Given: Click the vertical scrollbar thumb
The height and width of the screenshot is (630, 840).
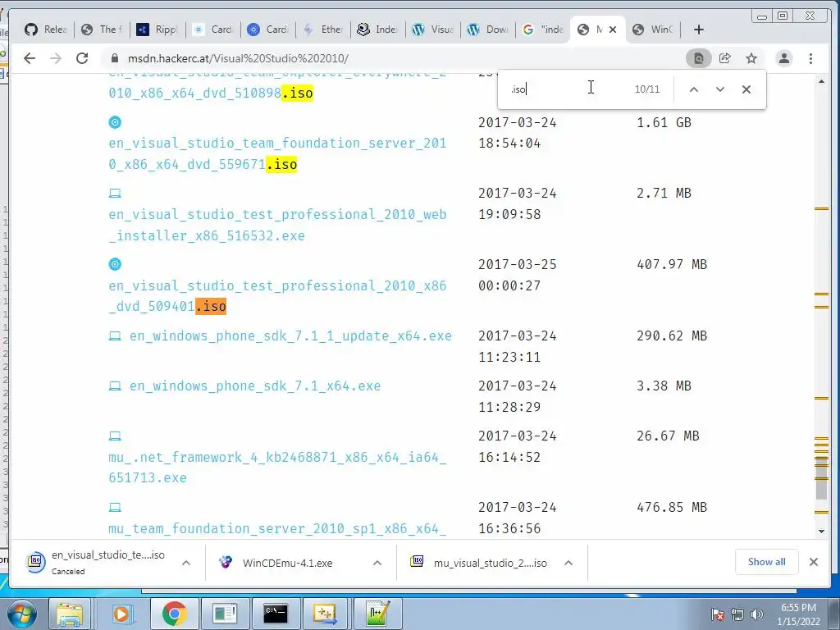Looking at the screenshot, I should (x=821, y=478).
